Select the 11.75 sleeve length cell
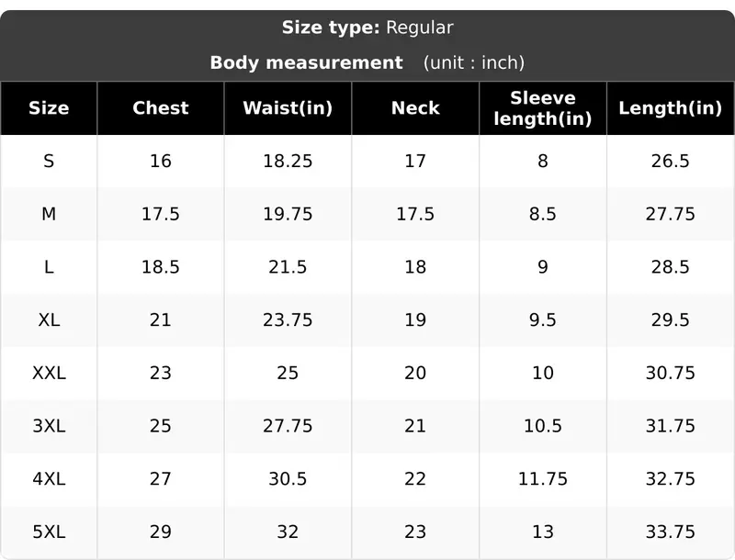Image resolution: width=735 pixels, height=560 pixels. click(543, 478)
